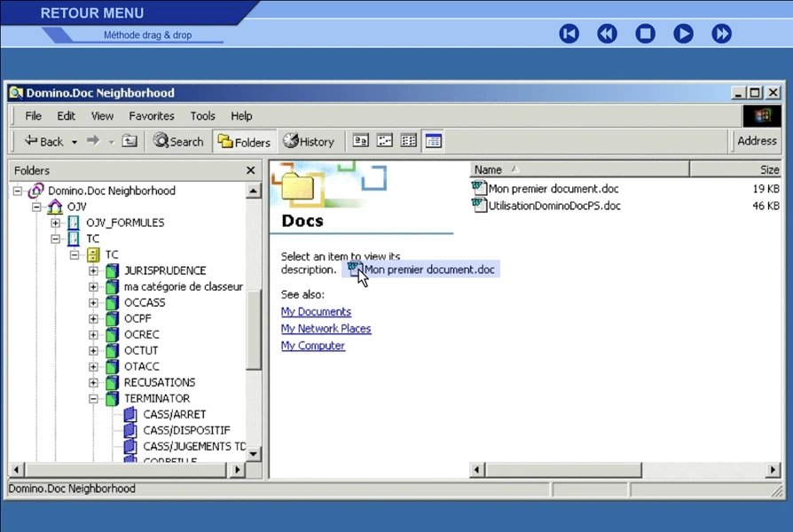The height and width of the screenshot is (532, 793).
Task: Collapse Domino.Doc Neighborhood root node
Action: [x=18, y=192]
